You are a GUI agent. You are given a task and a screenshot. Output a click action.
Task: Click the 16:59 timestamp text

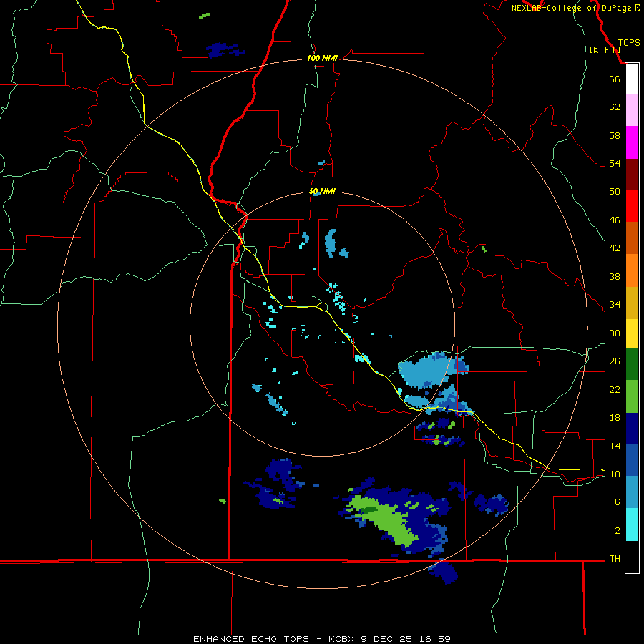434,639
